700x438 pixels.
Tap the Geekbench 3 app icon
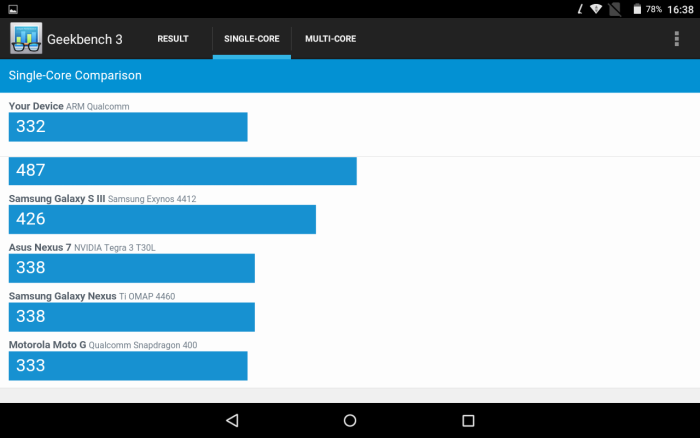(26, 38)
